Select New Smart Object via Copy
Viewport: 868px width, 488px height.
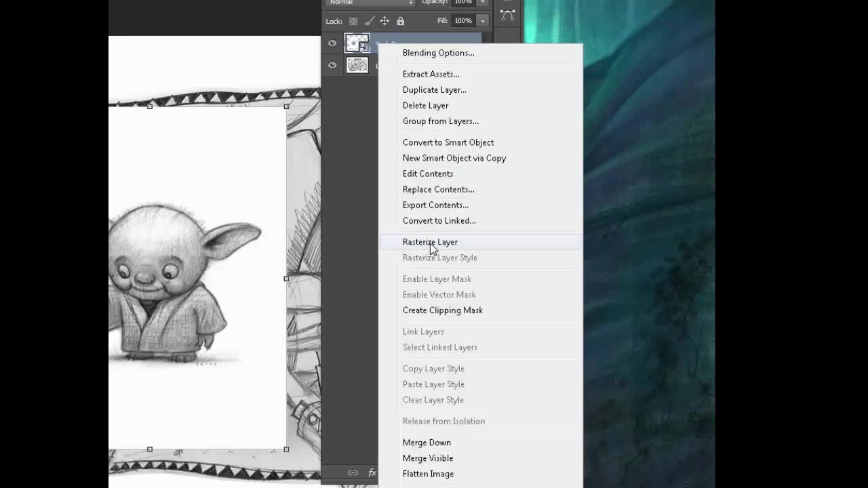(454, 158)
